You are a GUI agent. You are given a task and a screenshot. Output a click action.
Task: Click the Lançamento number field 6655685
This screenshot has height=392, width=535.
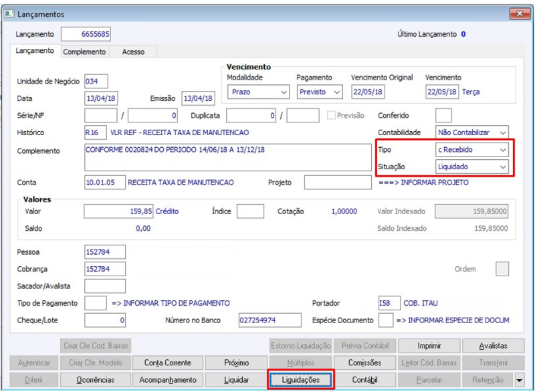coord(86,34)
